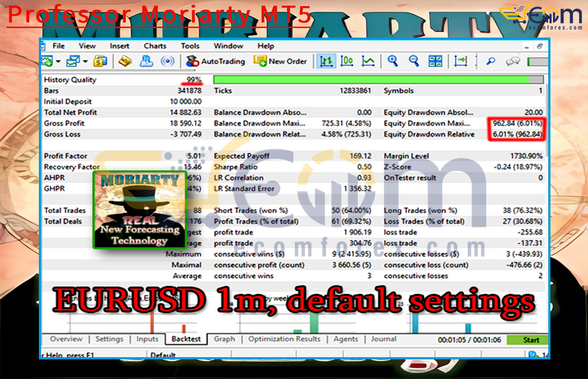Click the cloud user toolbar icon
The width and height of the screenshot is (588, 379).
coord(146,62)
